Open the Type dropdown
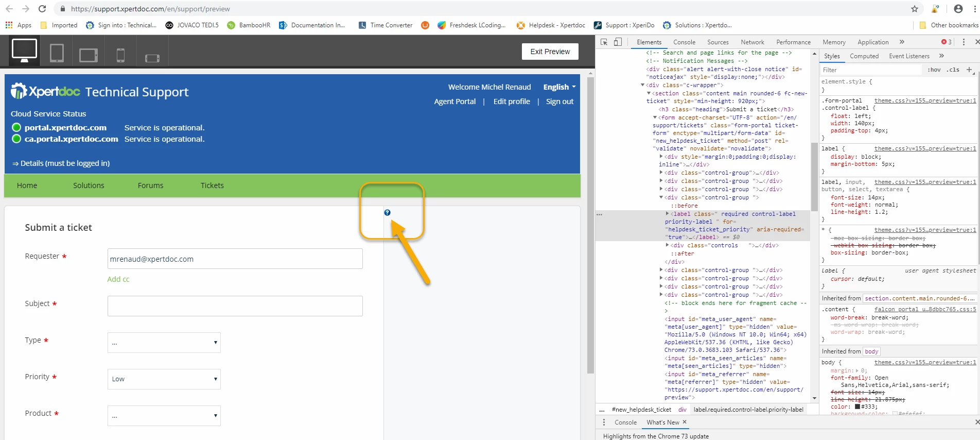The image size is (980, 440). [x=164, y=343]
